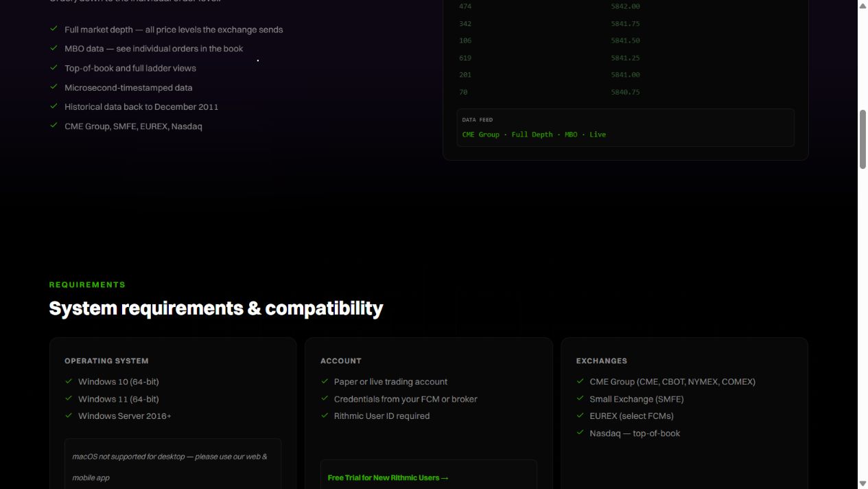Click the 'Windows 11 (64-bit)' text

pyautogui.click(x=119, y=398)
